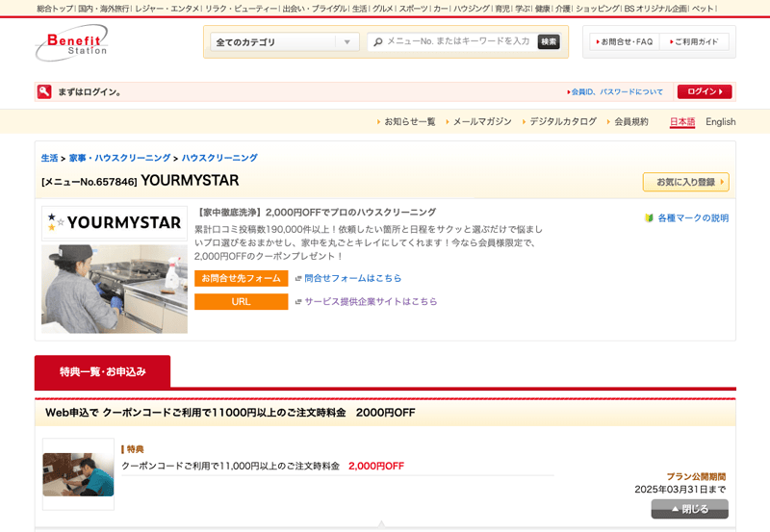Click 各種マークの説明 link

[693, 218]
